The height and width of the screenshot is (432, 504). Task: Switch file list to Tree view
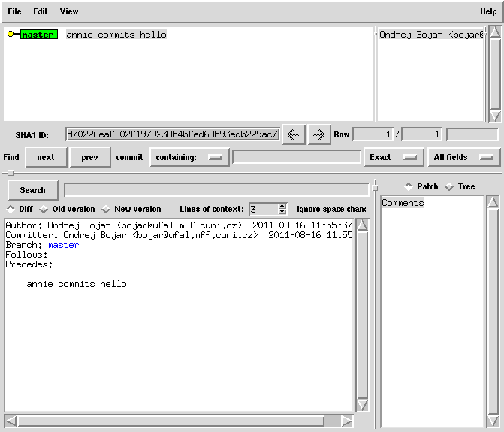(x=450, y=186)
